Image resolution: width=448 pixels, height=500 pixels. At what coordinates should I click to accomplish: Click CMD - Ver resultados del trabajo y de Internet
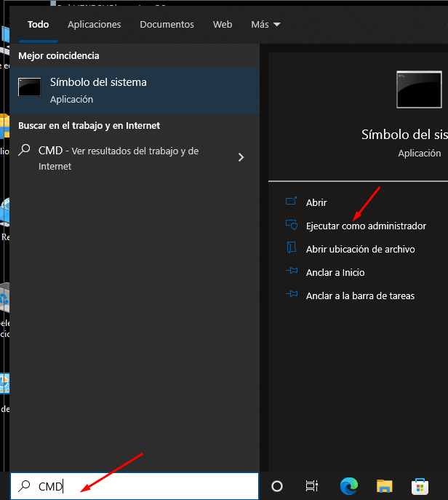click(135, 158)
